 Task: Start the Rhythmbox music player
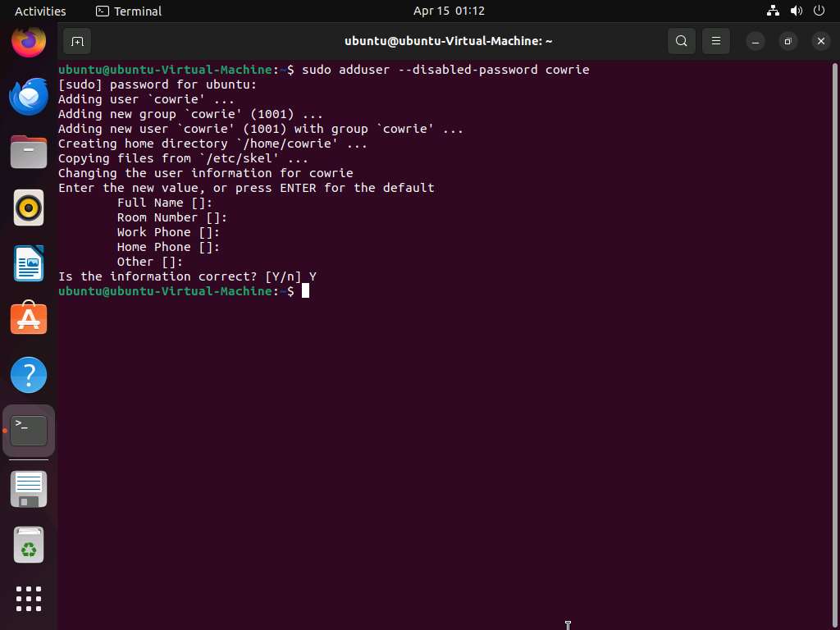(29, 208)
